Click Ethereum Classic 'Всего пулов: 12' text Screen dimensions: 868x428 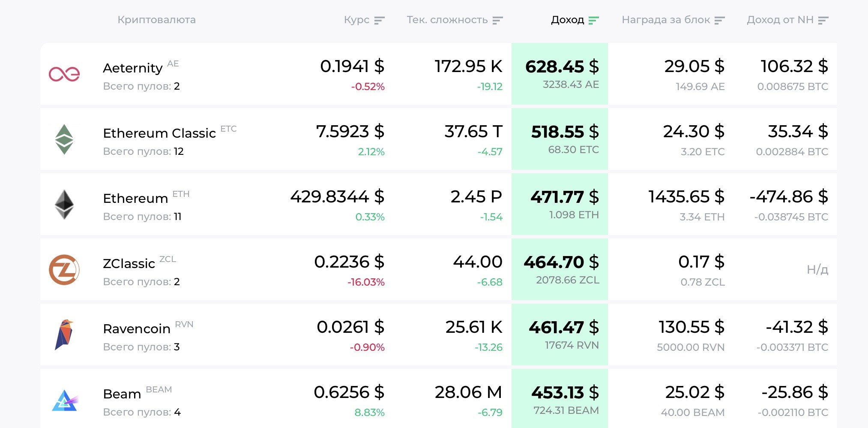point(143,151)
